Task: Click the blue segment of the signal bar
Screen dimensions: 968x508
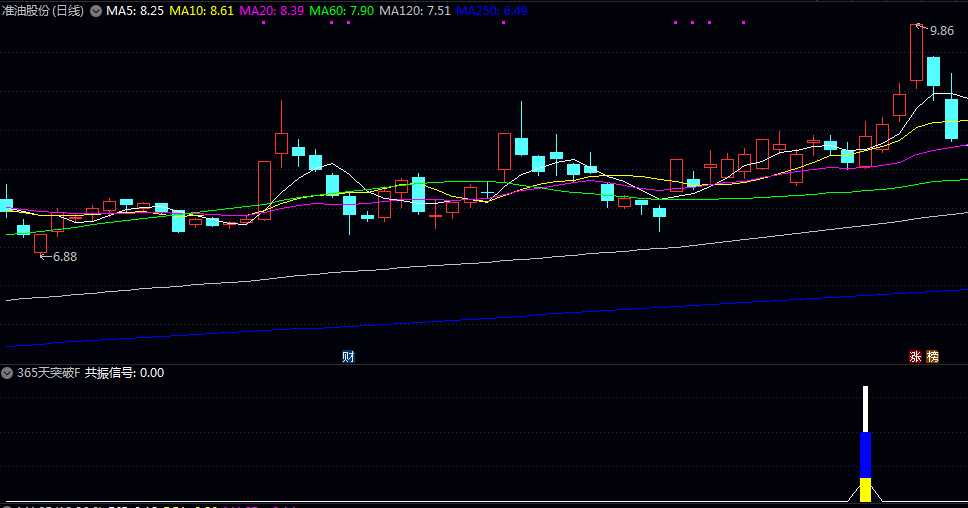Action: click(x=866, y=455)
